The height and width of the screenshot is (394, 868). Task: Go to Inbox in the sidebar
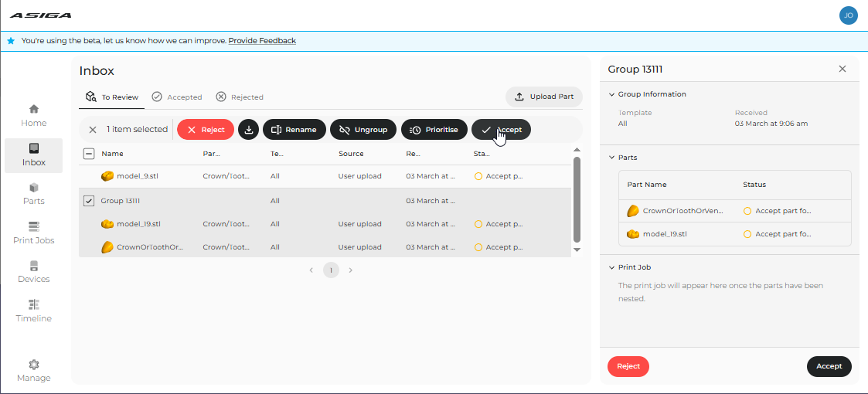34,155
